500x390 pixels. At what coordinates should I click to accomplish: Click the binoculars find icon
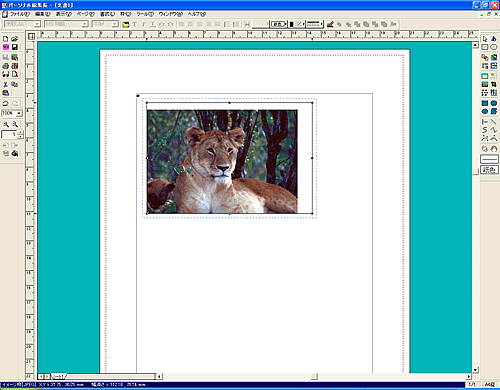tap(5, 74)
